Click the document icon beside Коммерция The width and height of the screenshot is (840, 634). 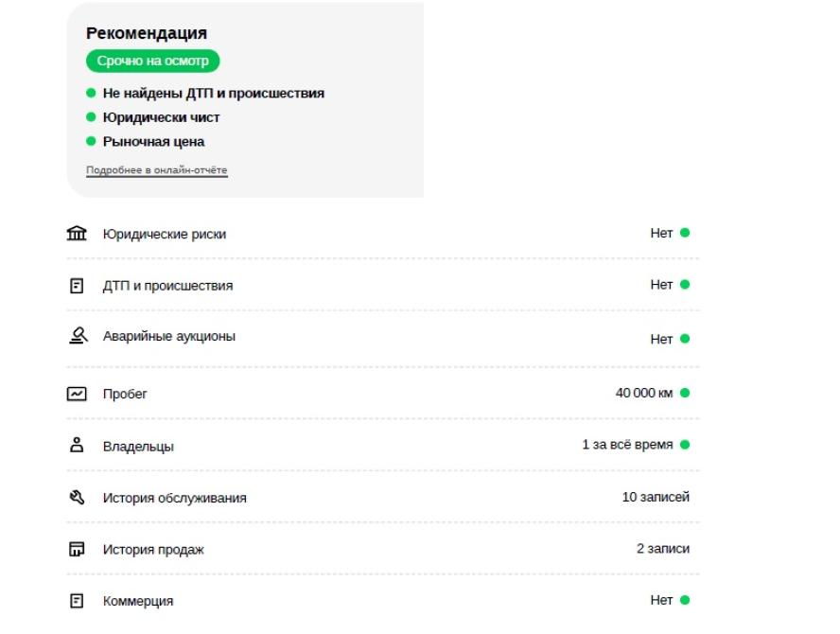(x=77, y=601)
